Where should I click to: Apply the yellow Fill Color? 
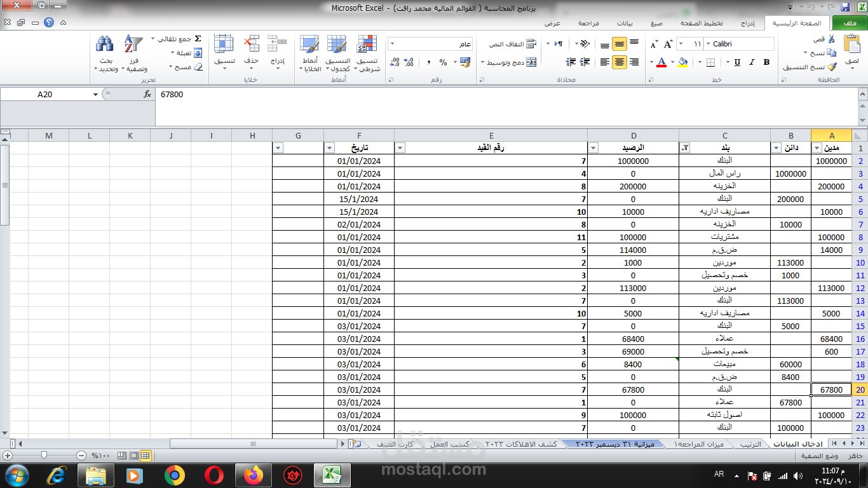pos(683,62)
